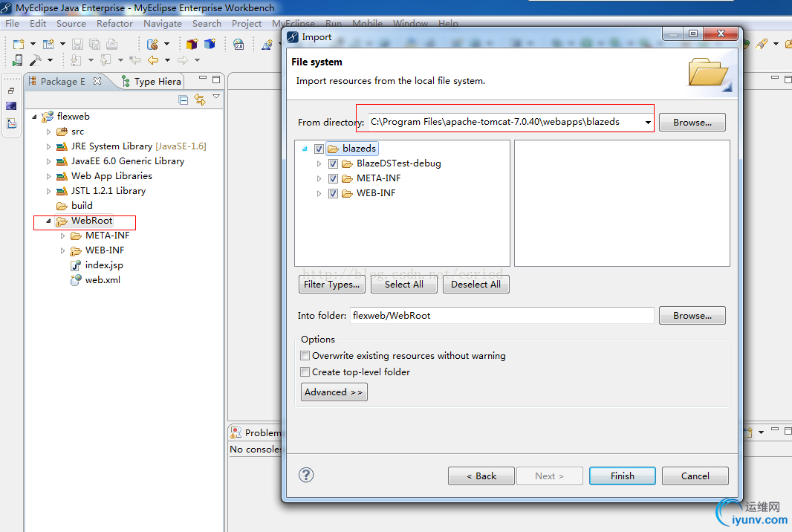Uncheck the BlazeDSTest-debug folder checkbox
The image size is (792, 532).
coord(333,163)
